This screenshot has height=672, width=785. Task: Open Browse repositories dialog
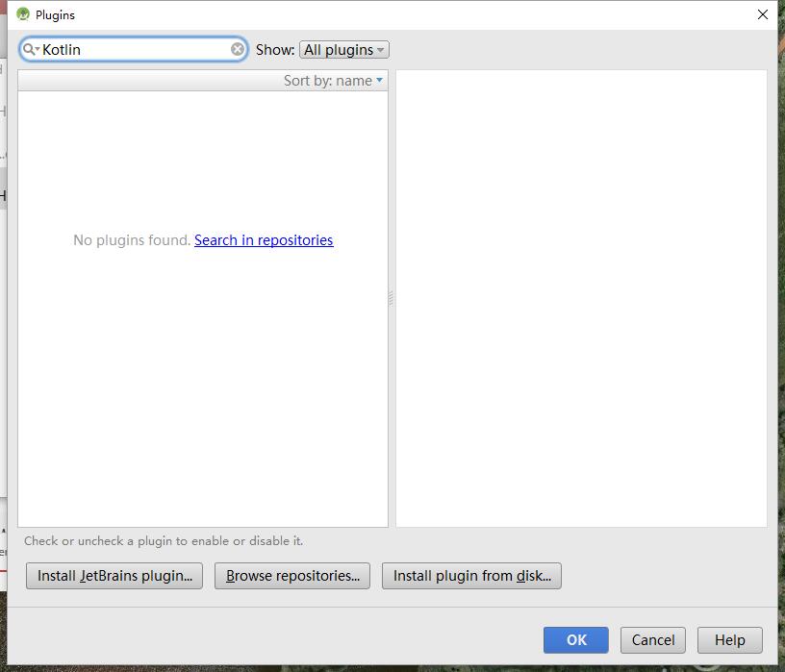(292, 576)
